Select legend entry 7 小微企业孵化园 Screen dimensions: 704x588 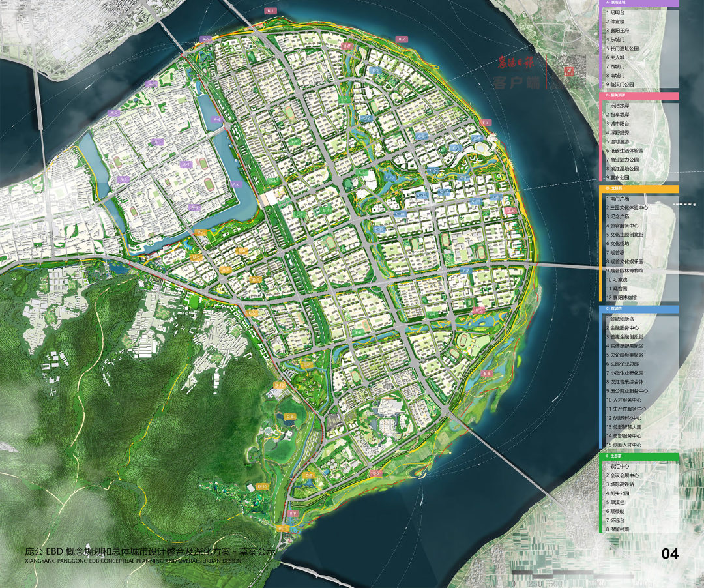tap(624, 373)
